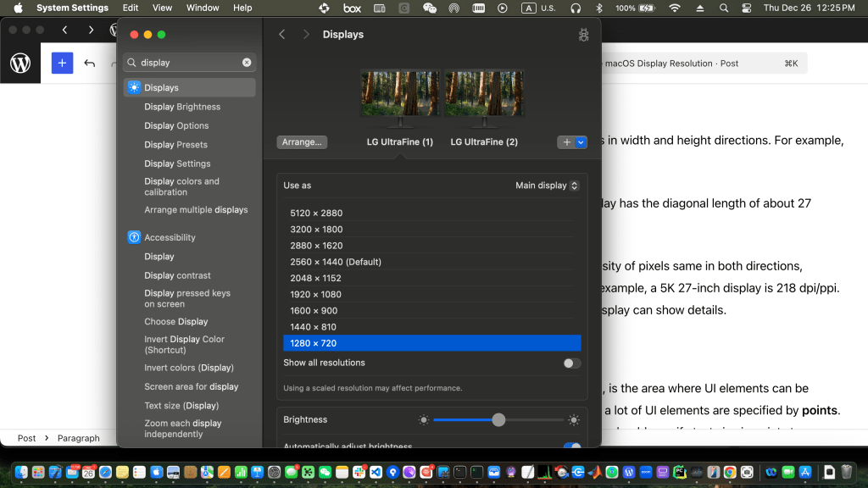This screenshot has width=868, height=488.
Task: Open the Main display dropdown
Action: pyautogui.click(x=547, y=186)
